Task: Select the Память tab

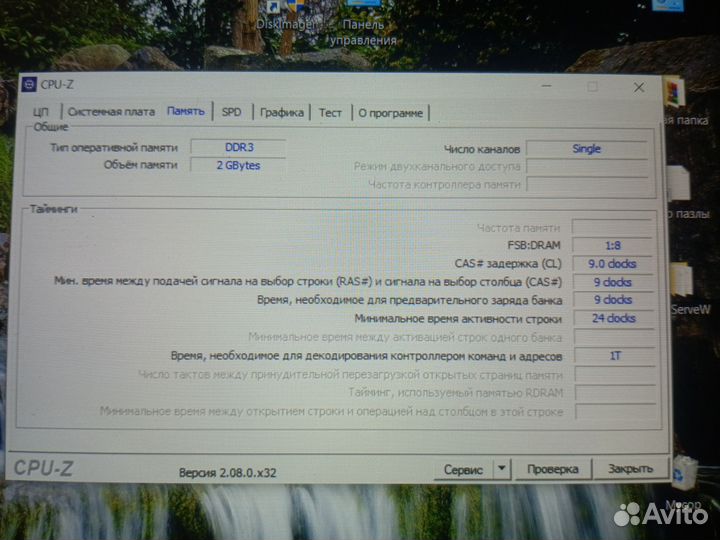Action: (x=186, y=111)
